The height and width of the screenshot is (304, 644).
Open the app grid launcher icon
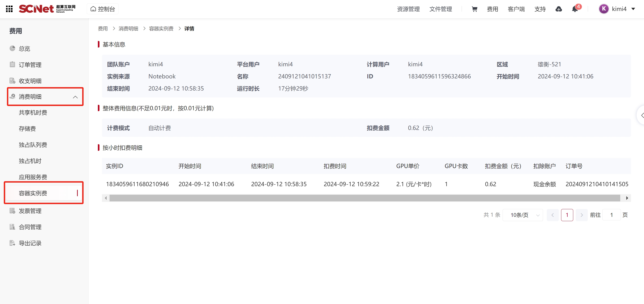coord(9,9)
